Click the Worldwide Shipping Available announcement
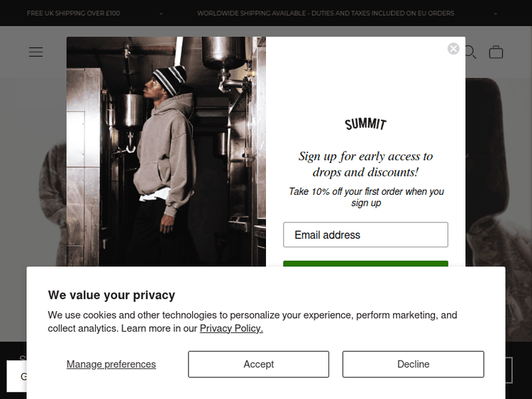Screen dimensions: 532x399 [x=326, y=13]
